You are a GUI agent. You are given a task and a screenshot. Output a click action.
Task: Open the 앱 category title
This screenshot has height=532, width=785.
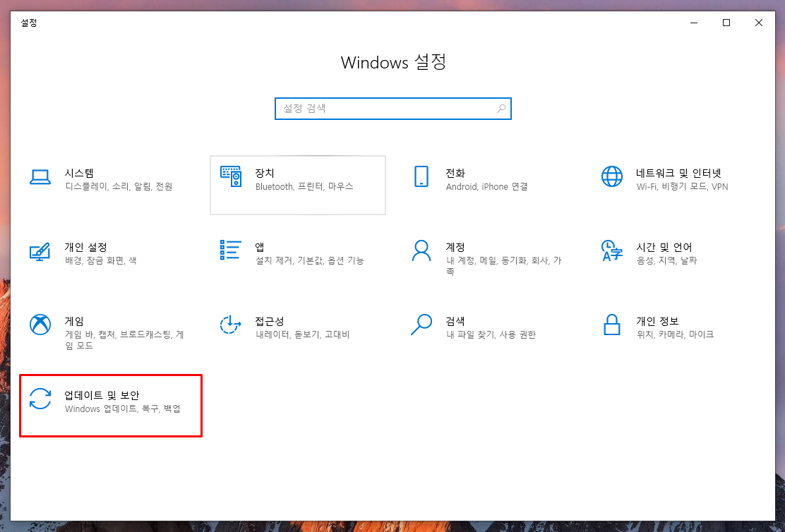click(260, 247)
